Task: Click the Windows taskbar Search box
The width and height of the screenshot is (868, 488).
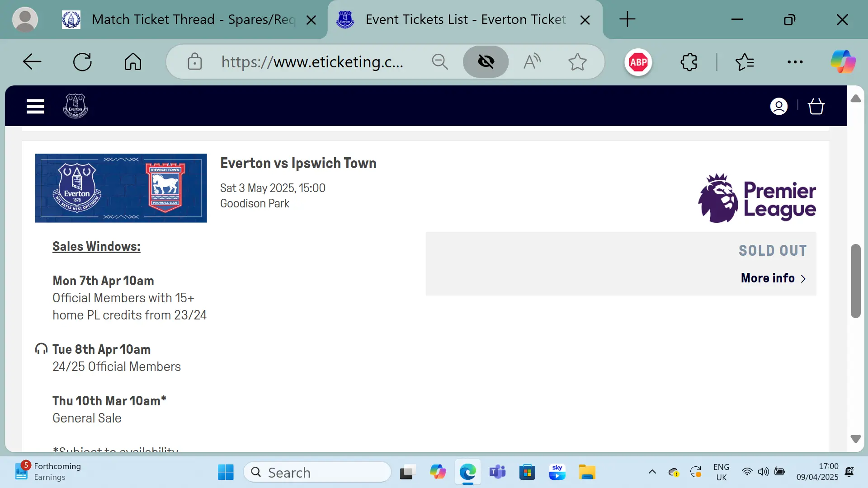Action: tap(317, 472)
